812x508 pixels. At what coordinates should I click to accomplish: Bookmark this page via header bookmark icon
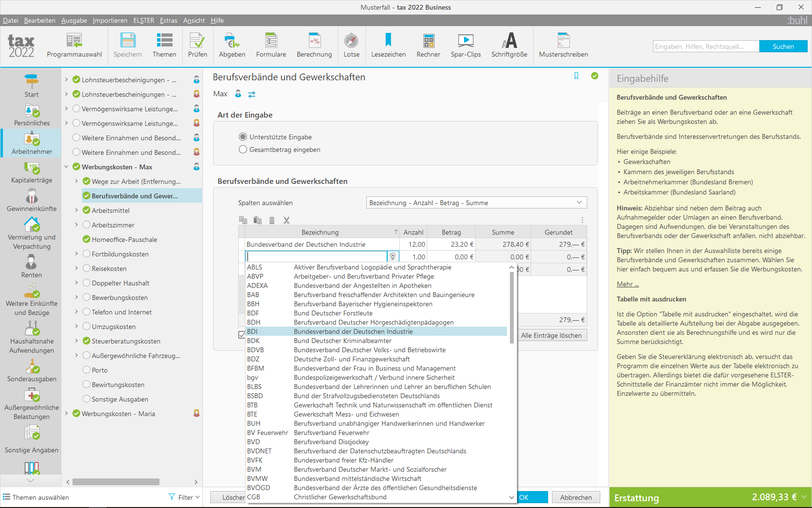click(576, 75)
